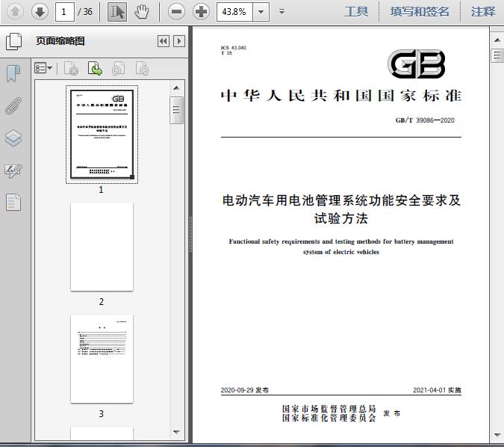Open the 工具 tools pane
The width and height of the screenshot is (504, 447).
(x=356, y=11)
